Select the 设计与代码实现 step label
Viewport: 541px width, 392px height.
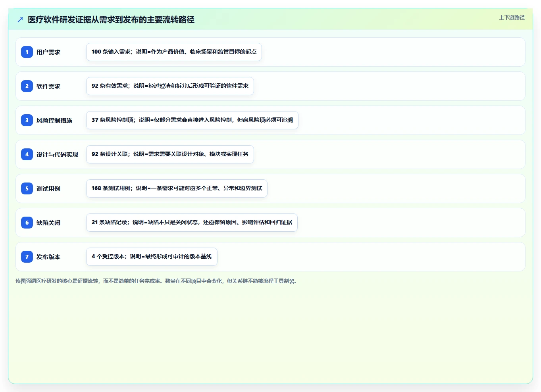tap(57, 154)
